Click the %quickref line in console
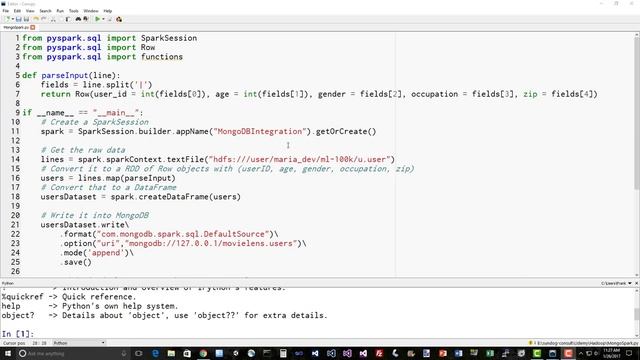Viewport: 640px width, 360px height. (69, 297)
